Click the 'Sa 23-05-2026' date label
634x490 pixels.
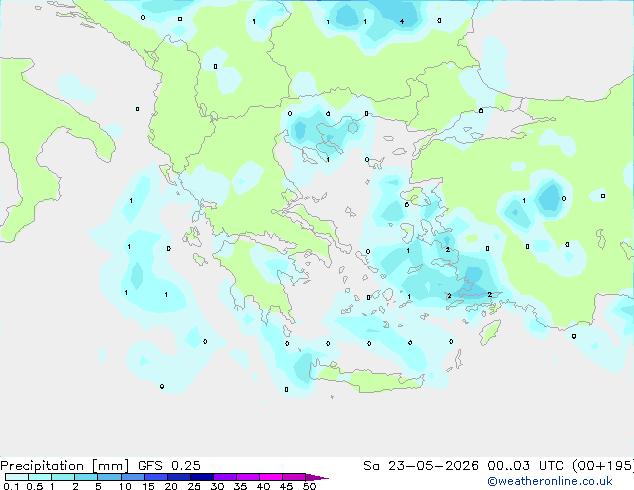point(421,466)
